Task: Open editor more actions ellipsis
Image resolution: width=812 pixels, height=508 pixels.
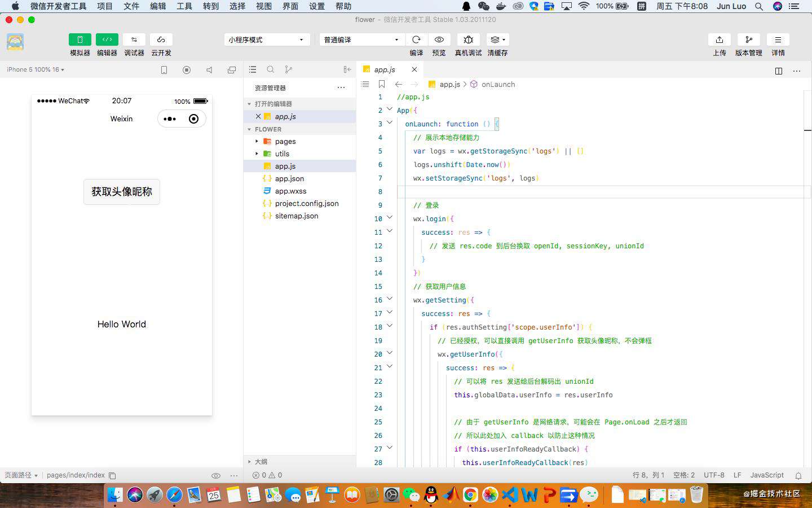Action: tap(797, 71)
